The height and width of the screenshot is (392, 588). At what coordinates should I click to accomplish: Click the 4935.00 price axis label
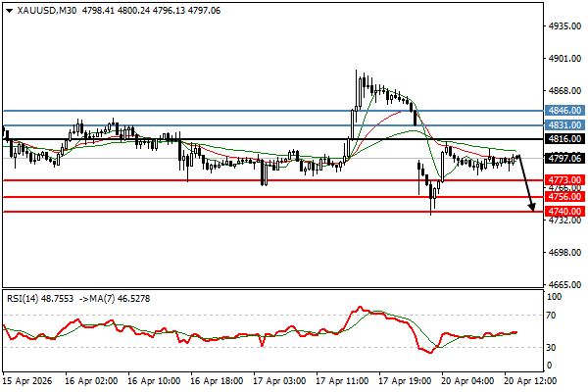coord(564,26)
